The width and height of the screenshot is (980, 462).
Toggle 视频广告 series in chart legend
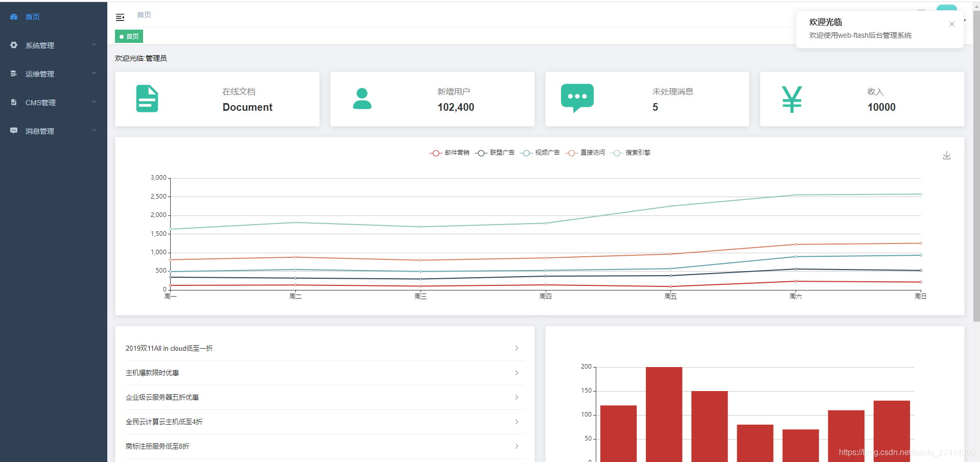540,153
